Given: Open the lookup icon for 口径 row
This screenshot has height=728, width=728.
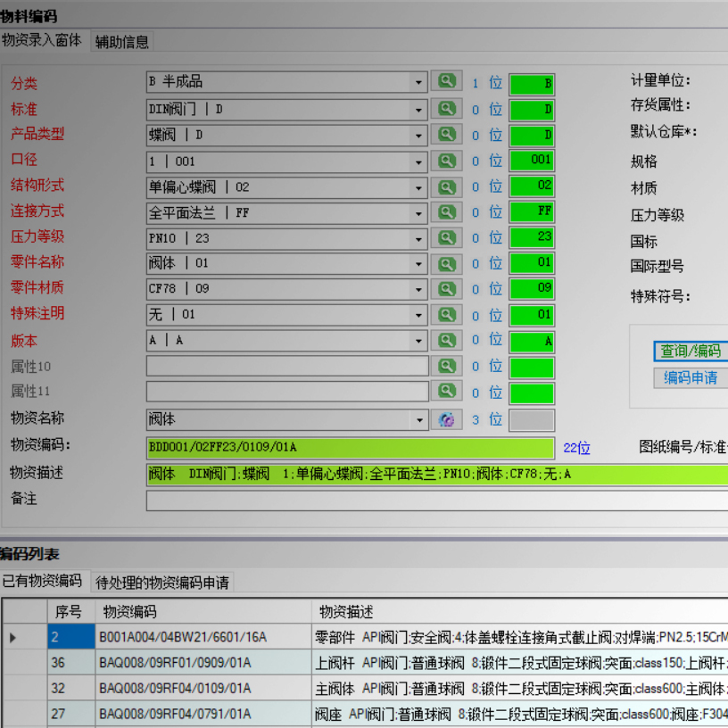Looking at the screenshot, I should click(446, 161).
